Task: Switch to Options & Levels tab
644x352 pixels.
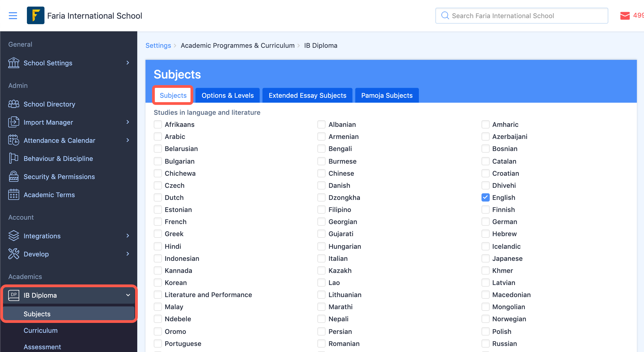Action: (x=228, y=95)
